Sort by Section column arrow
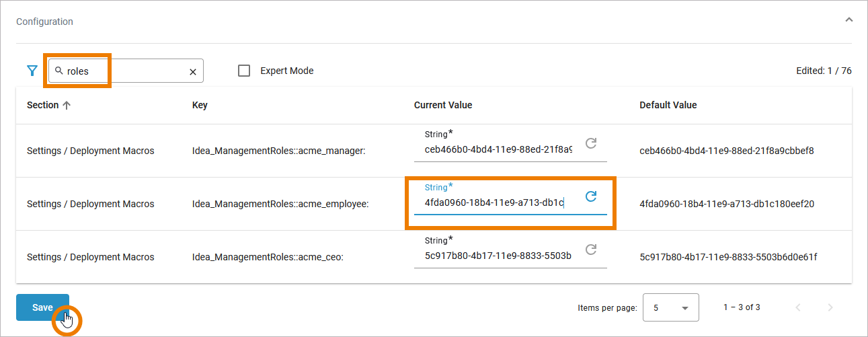 (67, 105)
